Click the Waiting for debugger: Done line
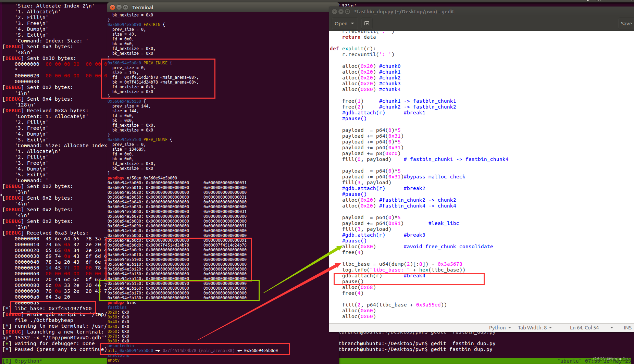Image resolution: width=634 pixels, height=364 pixels. tap(49, 343)
